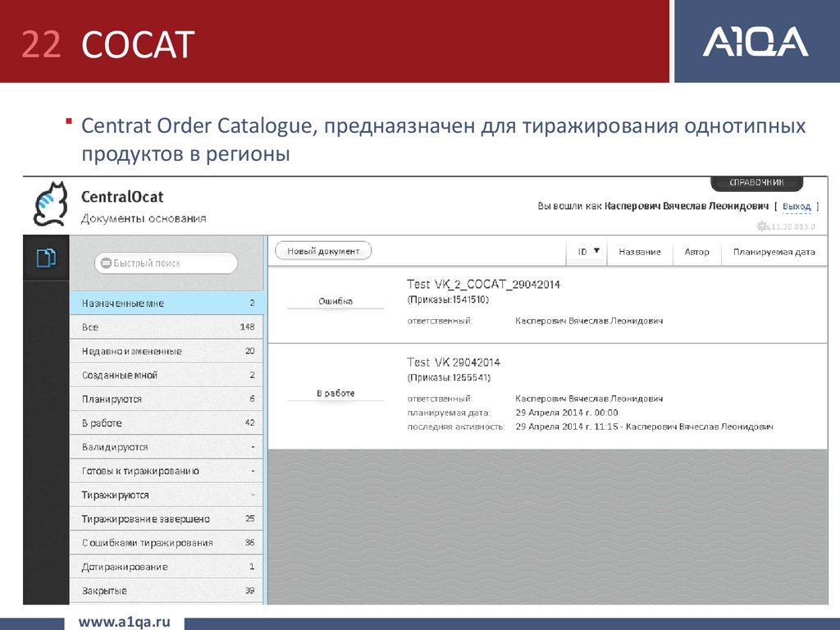840x630 pixels.
Task: Click the Выход logout link
Action: tap(796, 206)
